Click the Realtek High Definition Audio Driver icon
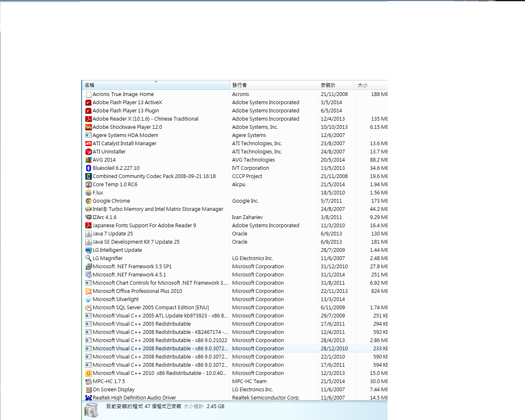The height and width of the screenshot is (420, 525). tap(88, 398)
